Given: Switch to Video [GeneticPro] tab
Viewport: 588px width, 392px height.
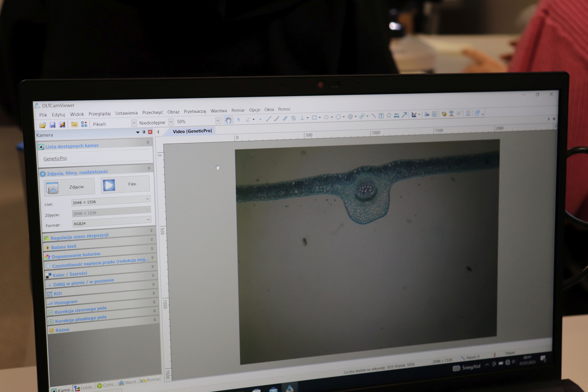Looking at the screenshot, I should point(192,131).
